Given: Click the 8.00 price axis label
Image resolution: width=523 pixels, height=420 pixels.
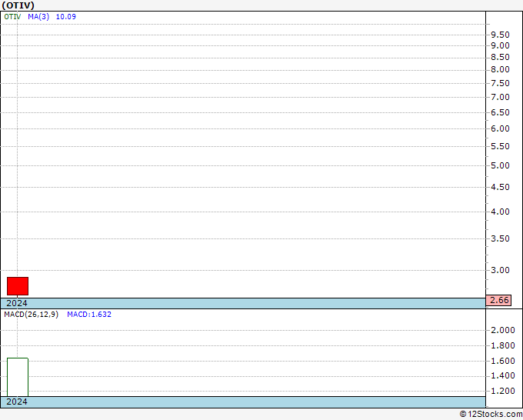Looking at the screenshot, I should pyautogui.click(x=500, y=70).
